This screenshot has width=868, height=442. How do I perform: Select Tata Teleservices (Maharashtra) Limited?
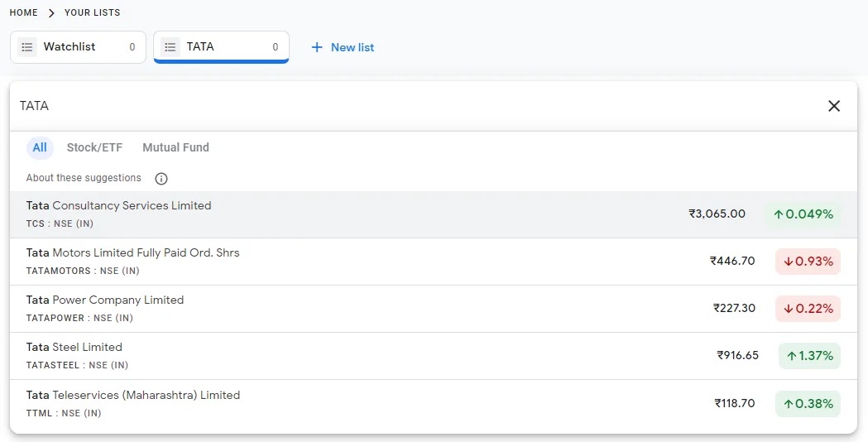pyautogui.click(x=434, y=404)
